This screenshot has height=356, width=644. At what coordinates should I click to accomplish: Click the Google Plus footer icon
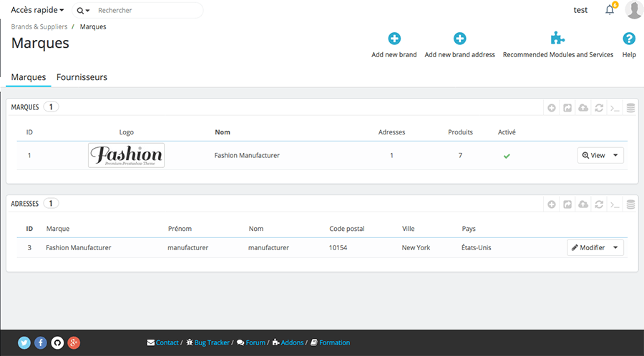tap(74, 342)
